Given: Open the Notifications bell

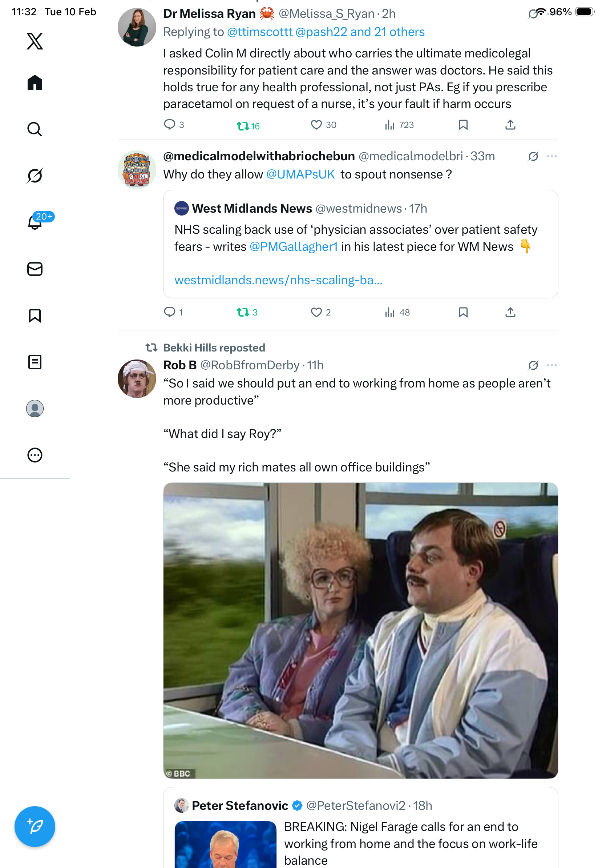Looking at the screenshot, I should tap(35, 222).
